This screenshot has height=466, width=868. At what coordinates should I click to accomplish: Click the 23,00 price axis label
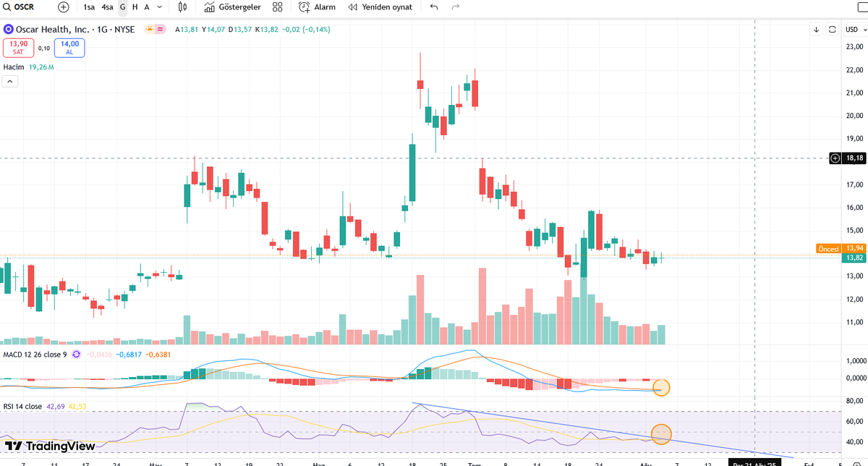854,47
